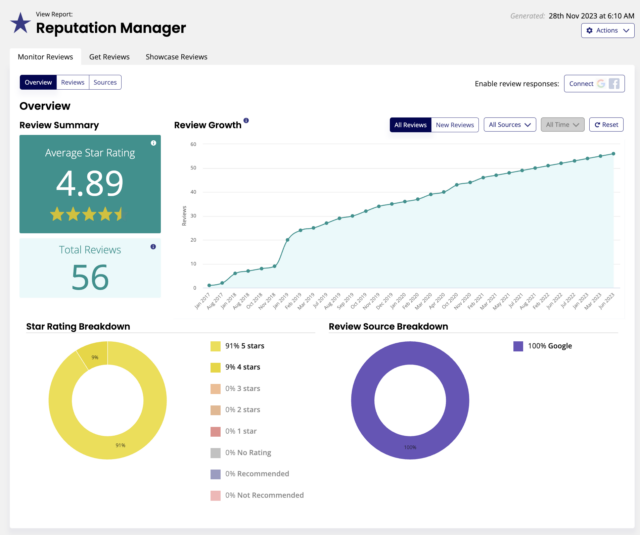Open the Showcase Reviews tab
This screenshot has height=535, width=640.
click(176, 57)
